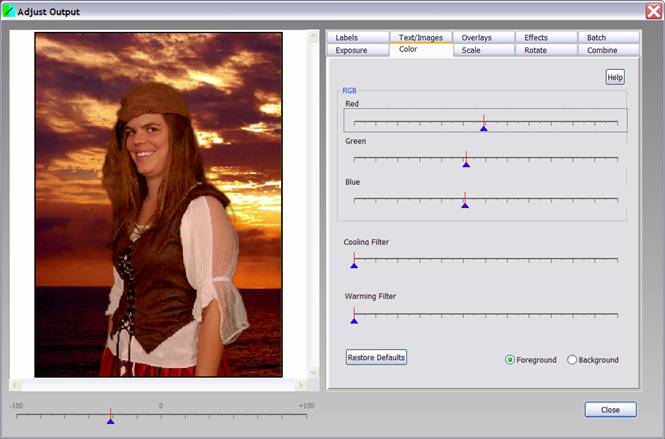Click the Warming Filter slider handle
Image resolution: width=665 pixels, height=439 pixels.
(354, 321)
